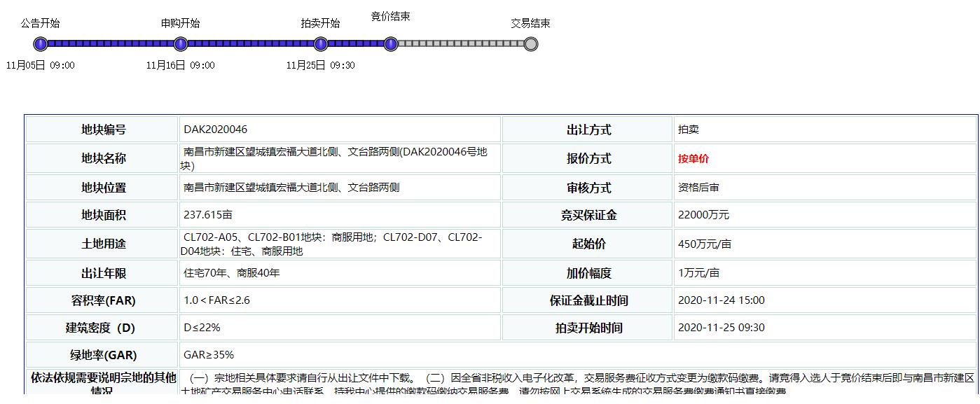Screen dimensions: 980x404
Task: Click the 资格后审 review method value
Action: tap(698, 188)
